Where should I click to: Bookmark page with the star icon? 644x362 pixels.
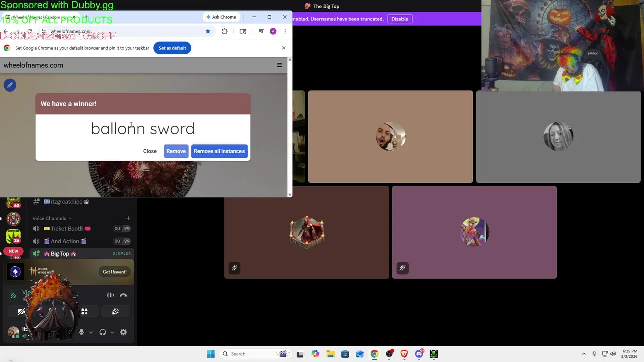(208, 31)
